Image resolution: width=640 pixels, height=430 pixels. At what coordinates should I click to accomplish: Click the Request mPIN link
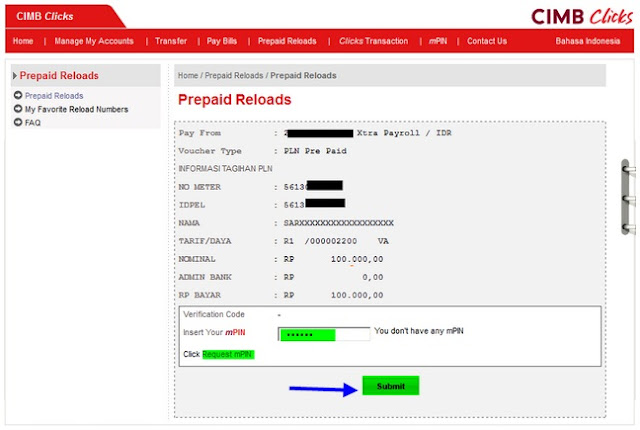228,354
